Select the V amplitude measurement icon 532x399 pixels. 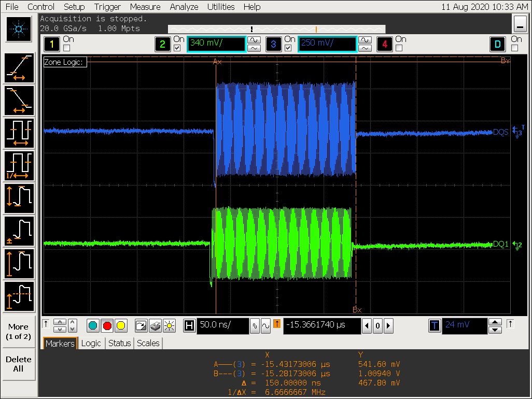(19, 263)
